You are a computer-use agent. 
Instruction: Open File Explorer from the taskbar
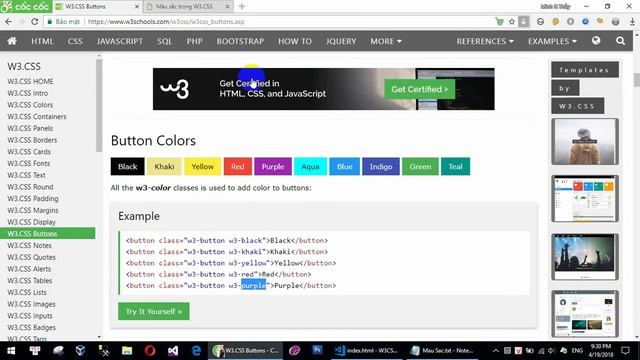click(127, 351)
